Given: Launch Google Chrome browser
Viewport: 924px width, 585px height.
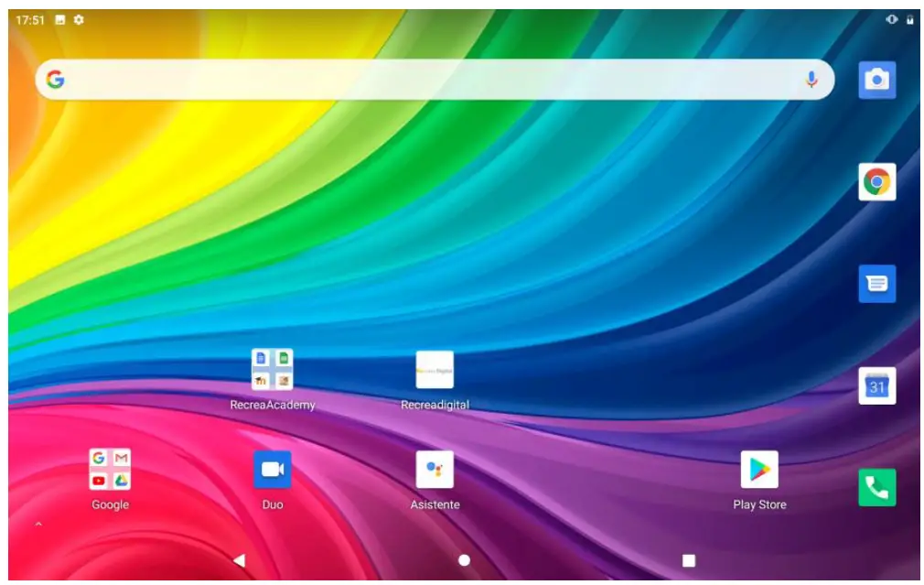Looking at the screenshot, I should (x=876, y=181).
